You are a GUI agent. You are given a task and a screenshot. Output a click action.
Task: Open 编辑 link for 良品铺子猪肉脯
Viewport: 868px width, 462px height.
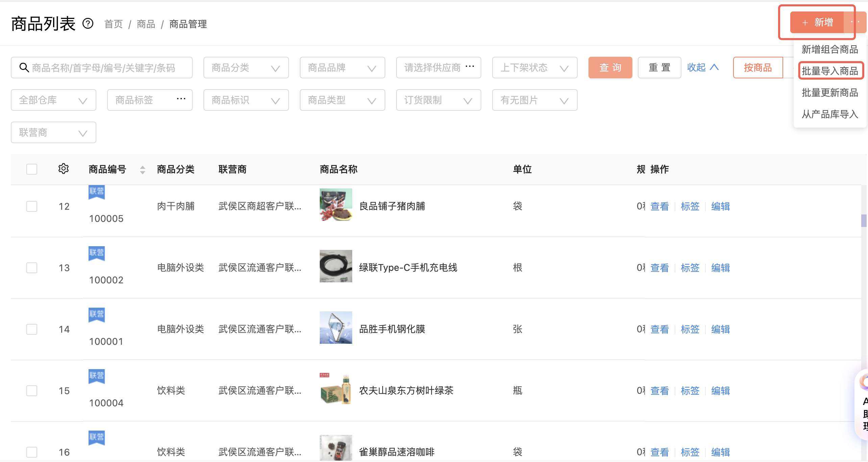point(720,206)
